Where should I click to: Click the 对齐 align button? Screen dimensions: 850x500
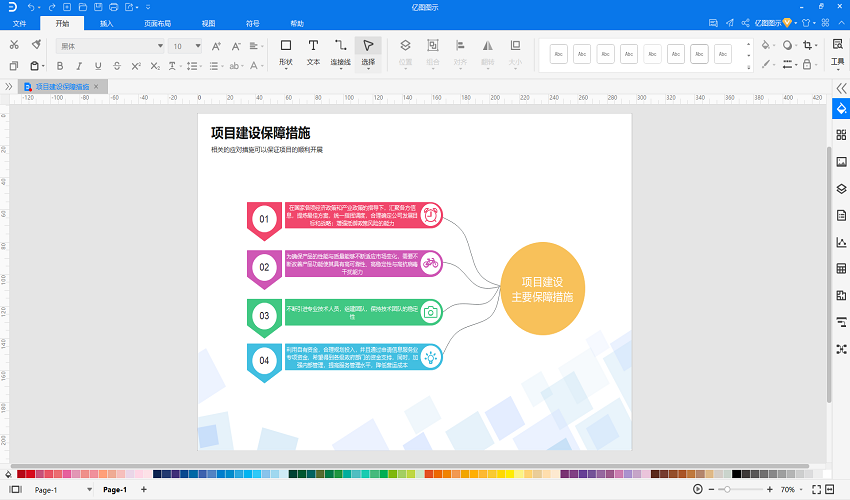(x=460, y=53)
